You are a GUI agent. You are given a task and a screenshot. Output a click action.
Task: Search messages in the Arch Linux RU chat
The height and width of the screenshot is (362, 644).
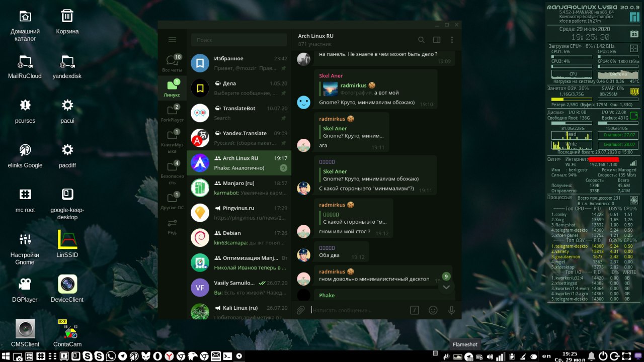pyautogui.click(x=421, y=40)
